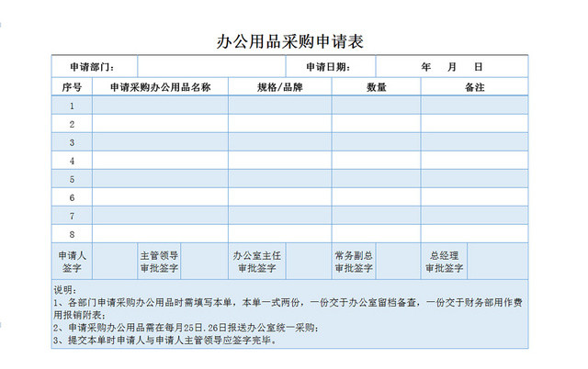Select the 规格/品牌 column header
588x369 pixels.
[279, 87]
